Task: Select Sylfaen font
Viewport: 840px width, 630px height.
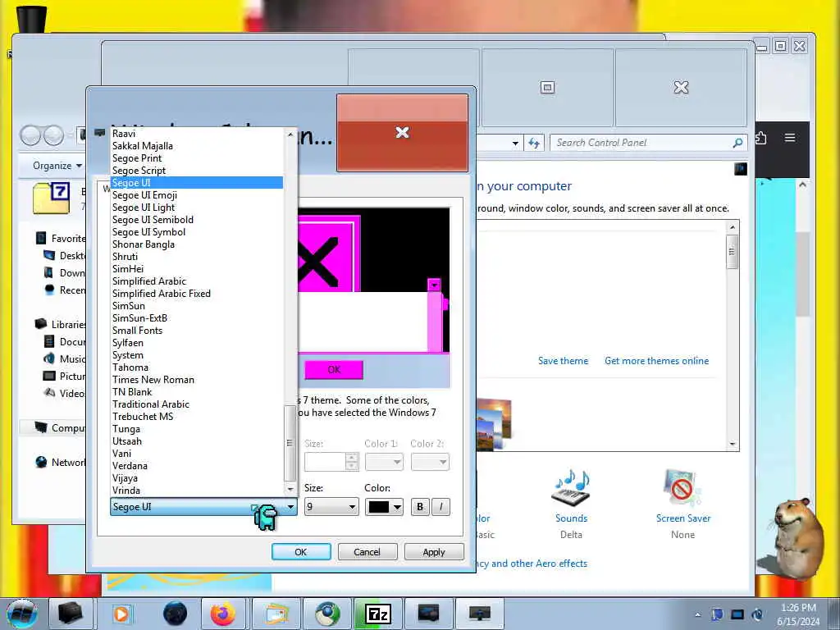Action: [197, 343]
